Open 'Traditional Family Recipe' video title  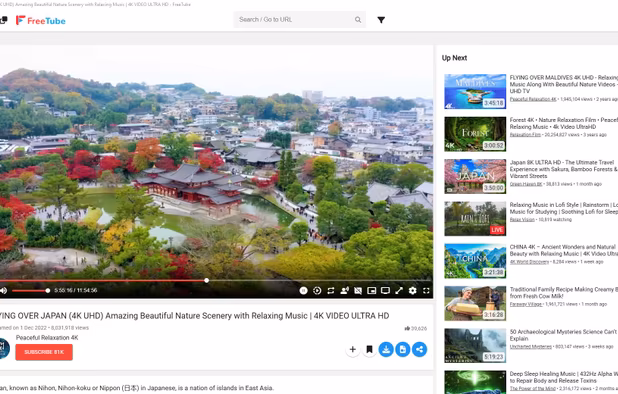click(x=564, y=293)
